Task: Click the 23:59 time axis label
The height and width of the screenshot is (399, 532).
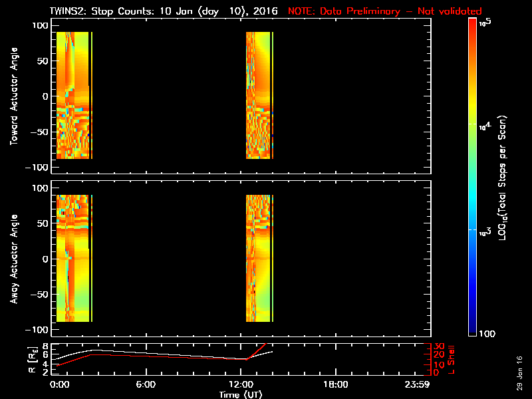Action: click(x=417, y=385)
